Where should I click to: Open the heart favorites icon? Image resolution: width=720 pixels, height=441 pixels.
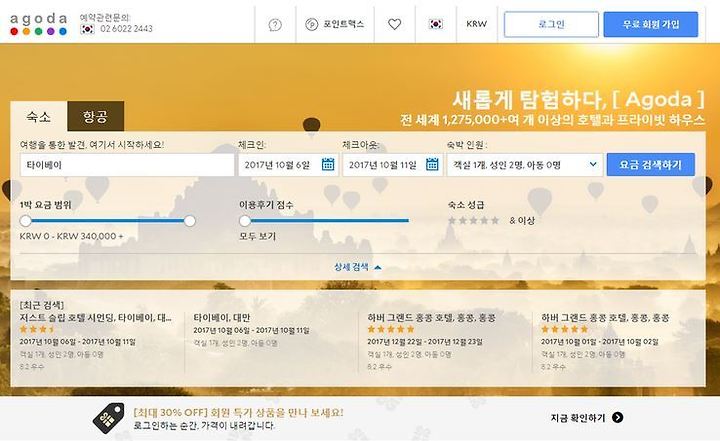click(x=394, y=24)
